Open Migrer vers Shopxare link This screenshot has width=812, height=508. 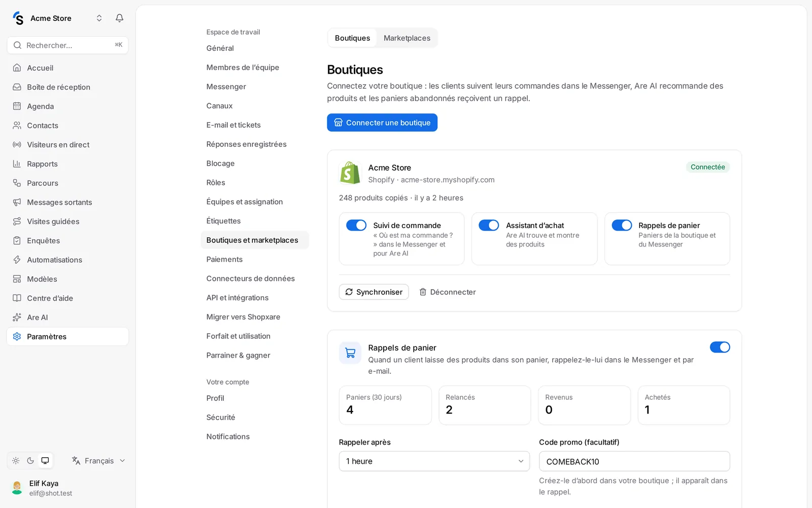pos(243,317)
